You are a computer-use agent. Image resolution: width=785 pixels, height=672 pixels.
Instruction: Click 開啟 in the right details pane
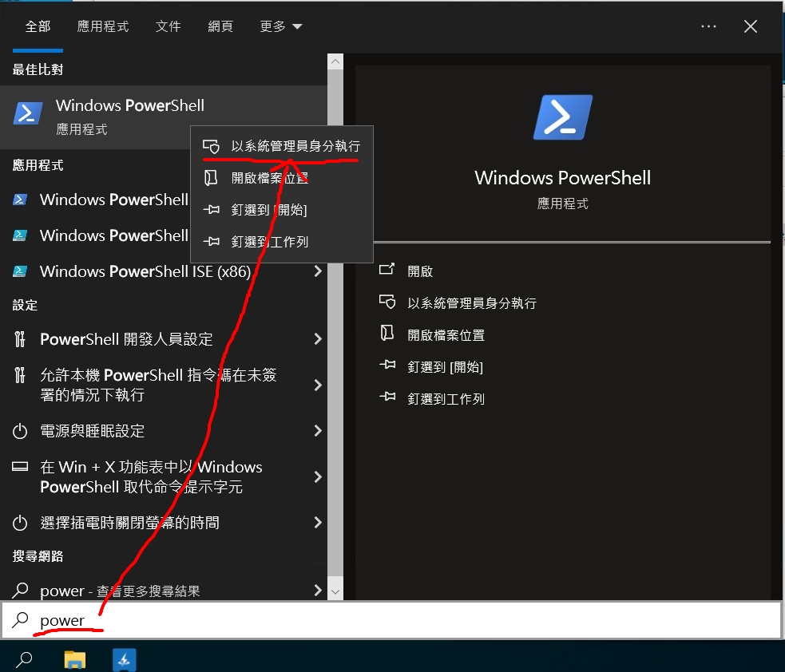(x=420, y=271)
